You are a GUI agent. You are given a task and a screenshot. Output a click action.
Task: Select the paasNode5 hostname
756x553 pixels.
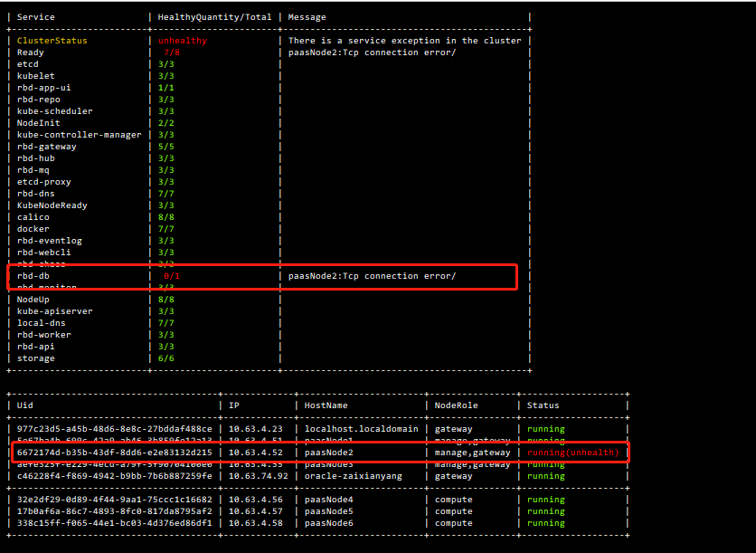328,511
